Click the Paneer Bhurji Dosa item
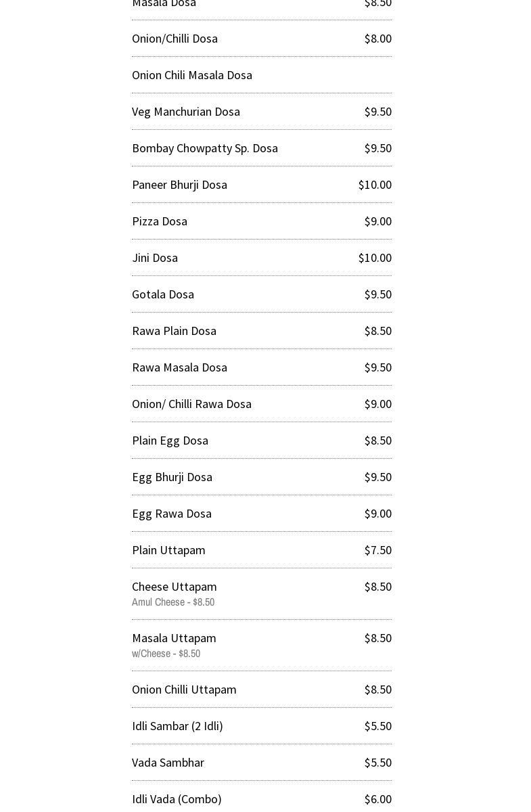Screen dimensions: 531x812 (179, 185)
